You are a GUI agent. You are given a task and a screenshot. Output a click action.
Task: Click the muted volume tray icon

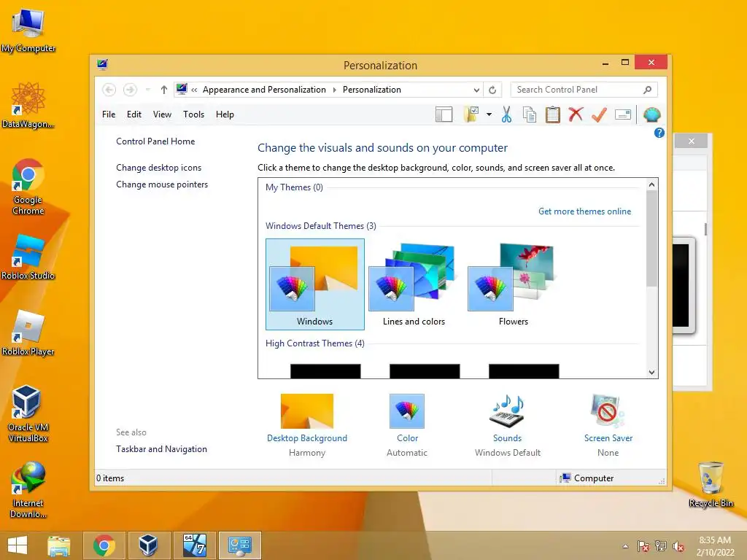(678, 546)
